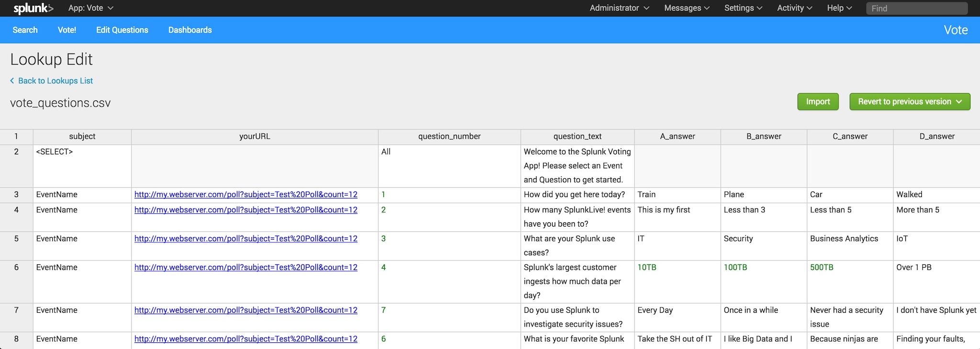Open Revert to previous version dropdown
The width and height of the screenshot is (980, 349).
click(x=910, y=101)
